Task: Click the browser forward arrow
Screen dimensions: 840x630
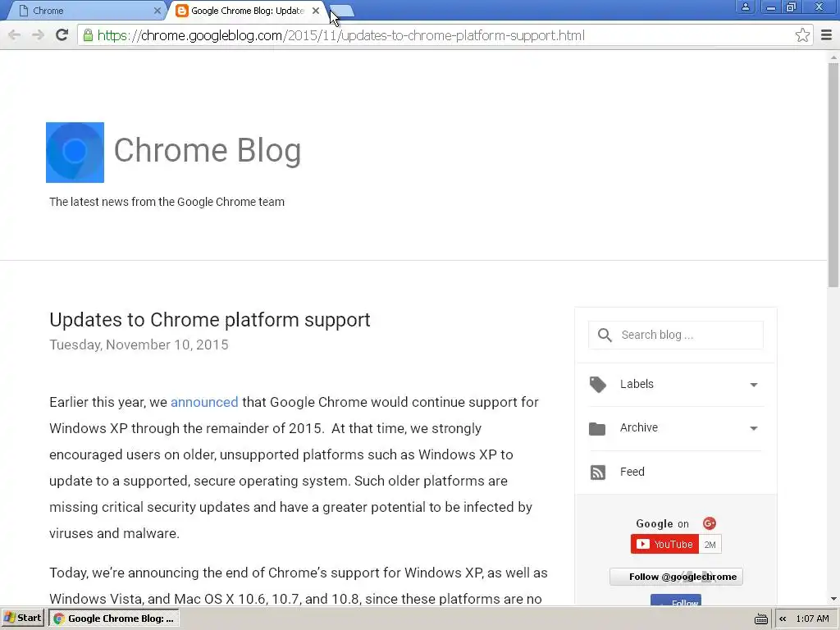Action: click(x=38, y=35)
